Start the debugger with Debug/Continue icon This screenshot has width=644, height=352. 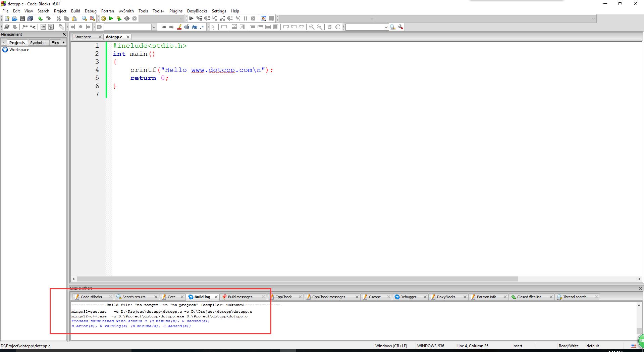(191, 18)
